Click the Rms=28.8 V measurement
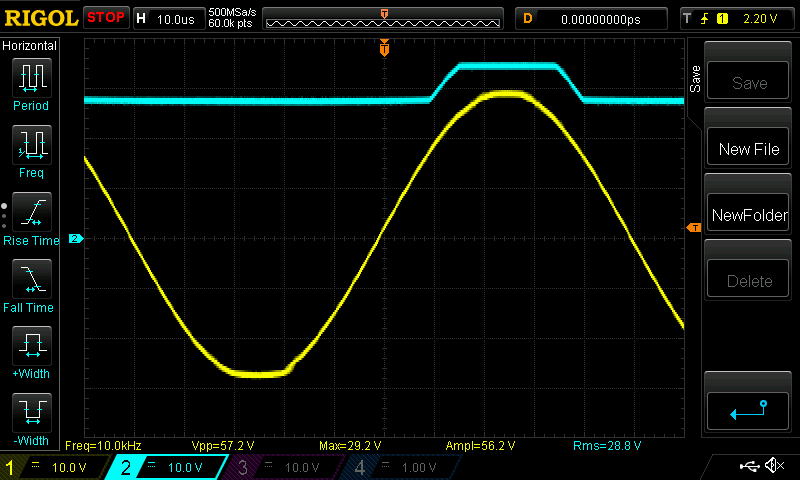Screen dimensions: 800x480 point(607,446)
